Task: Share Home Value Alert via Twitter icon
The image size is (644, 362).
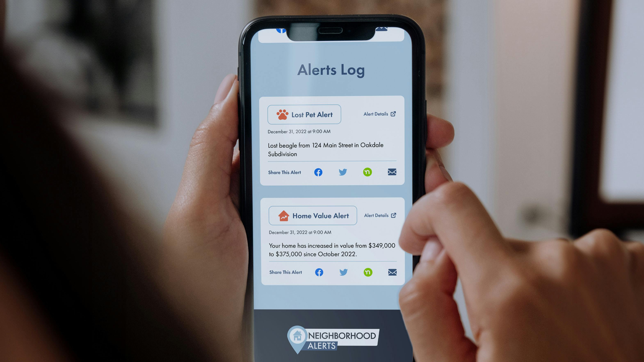Action: (344, 271)
